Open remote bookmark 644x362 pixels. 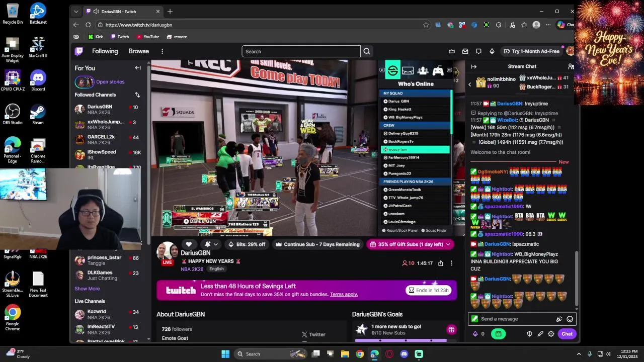(177, 37)
